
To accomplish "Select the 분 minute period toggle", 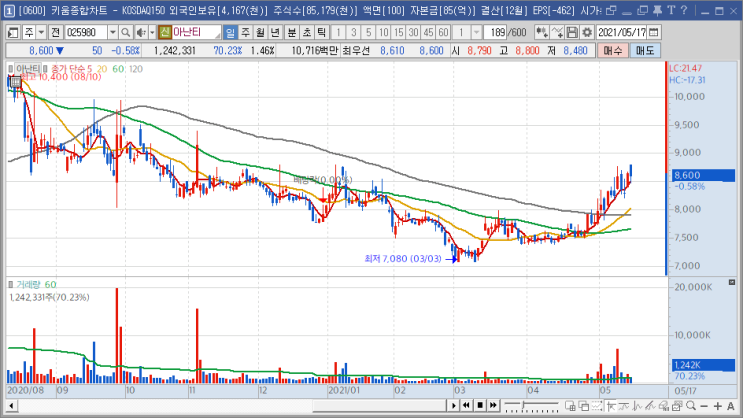I will (x=291, y=32).
